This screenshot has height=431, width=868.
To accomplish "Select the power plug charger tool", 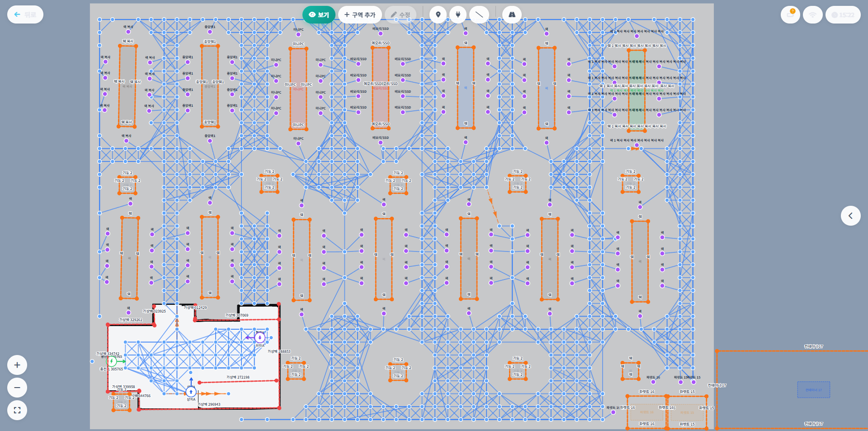I will tap(458, 14).
